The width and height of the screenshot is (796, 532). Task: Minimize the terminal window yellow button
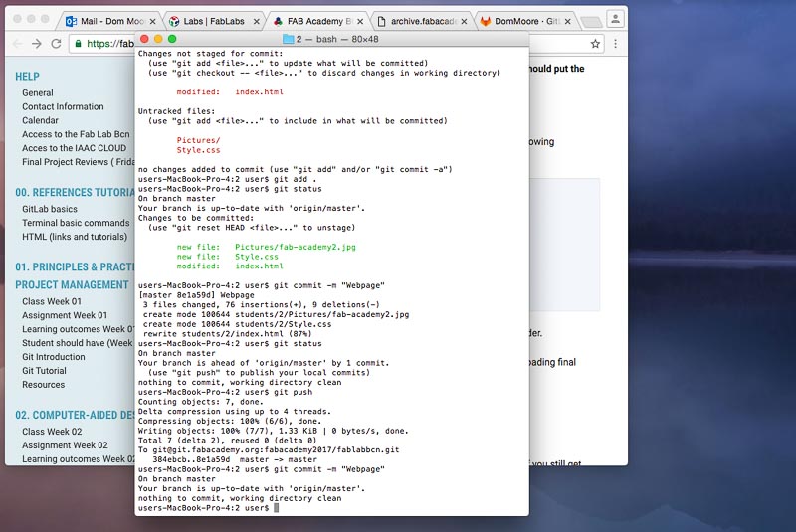click(x=158, y=39)
